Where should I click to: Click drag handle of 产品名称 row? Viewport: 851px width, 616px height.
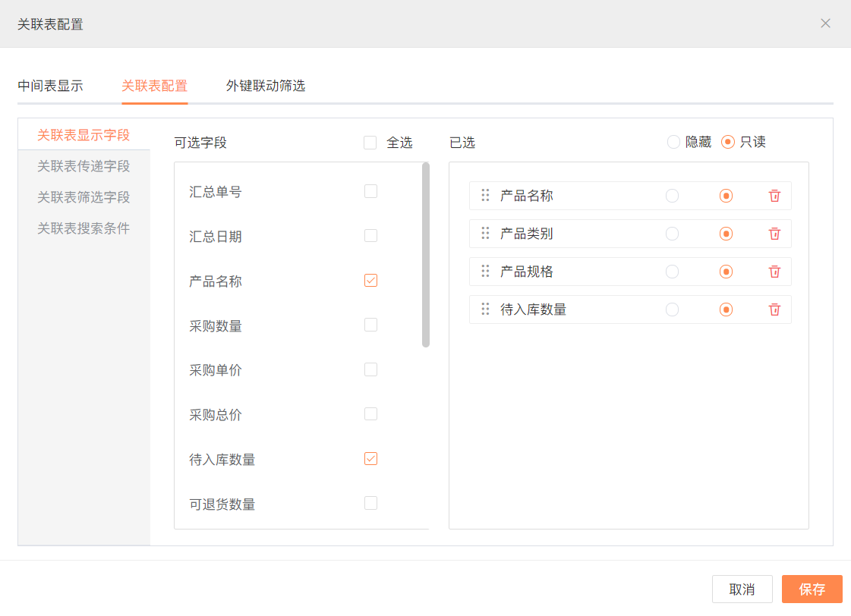pyautogui.click(x=485, y=196)
